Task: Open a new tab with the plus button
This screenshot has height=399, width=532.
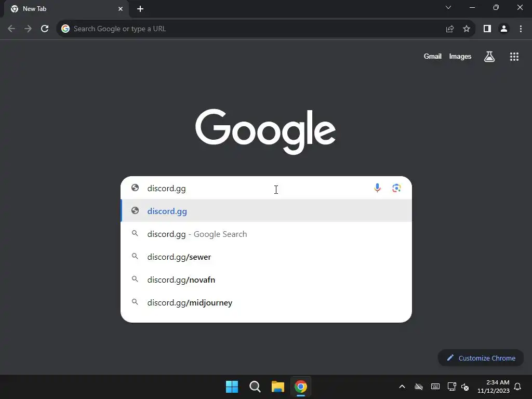Action: (140, 9)
